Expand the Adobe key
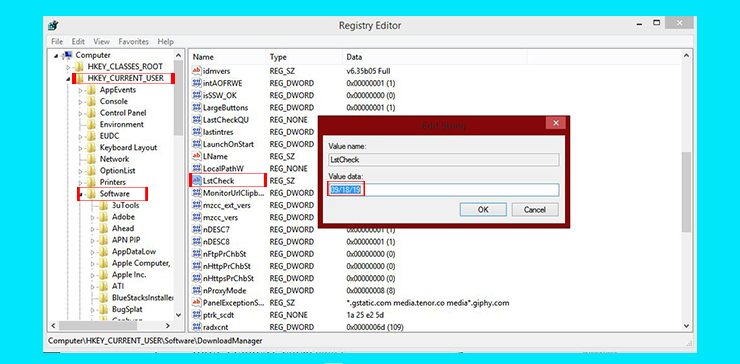 point(93,217)
